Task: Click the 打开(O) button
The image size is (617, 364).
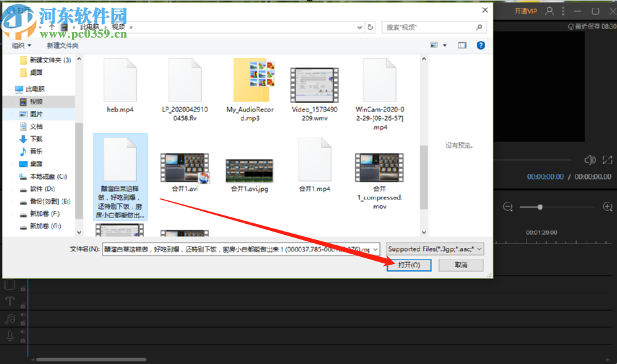Action: (409, 265)
